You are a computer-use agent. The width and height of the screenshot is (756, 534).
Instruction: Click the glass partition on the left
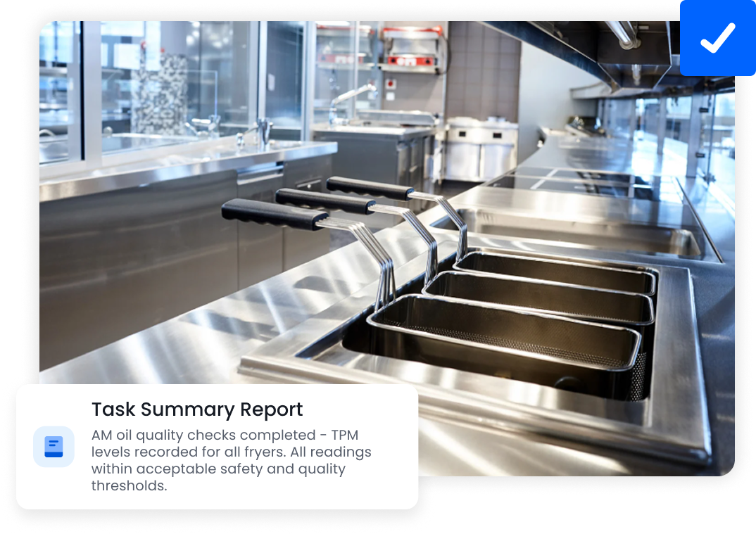(176, 84)
